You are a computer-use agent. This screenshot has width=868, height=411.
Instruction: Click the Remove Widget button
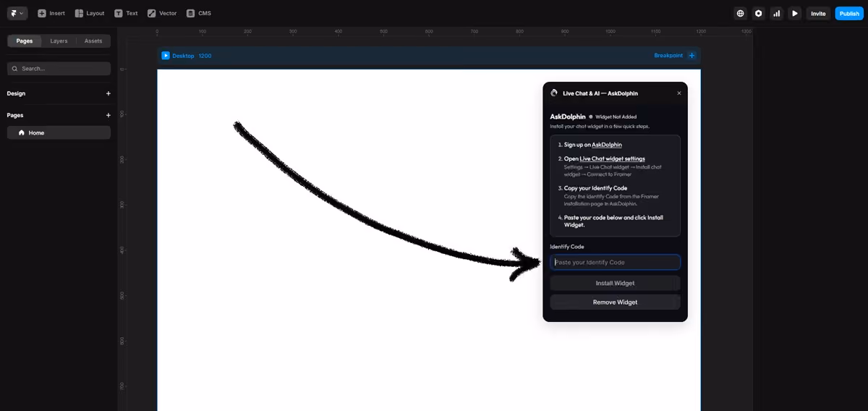tap(615, 302)
